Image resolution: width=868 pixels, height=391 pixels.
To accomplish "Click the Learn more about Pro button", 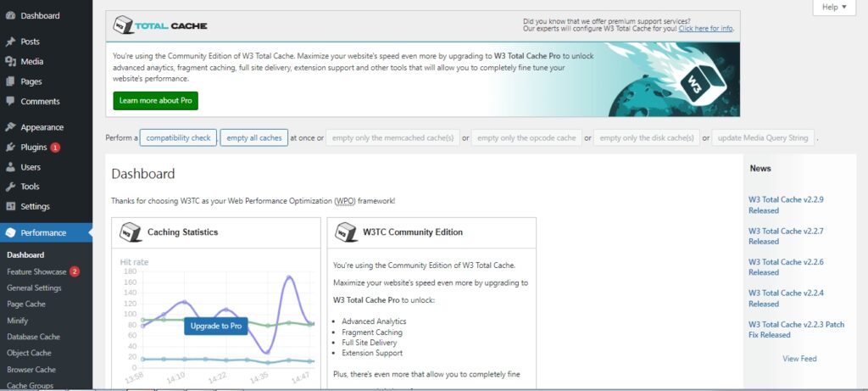I will coord(156,101).
